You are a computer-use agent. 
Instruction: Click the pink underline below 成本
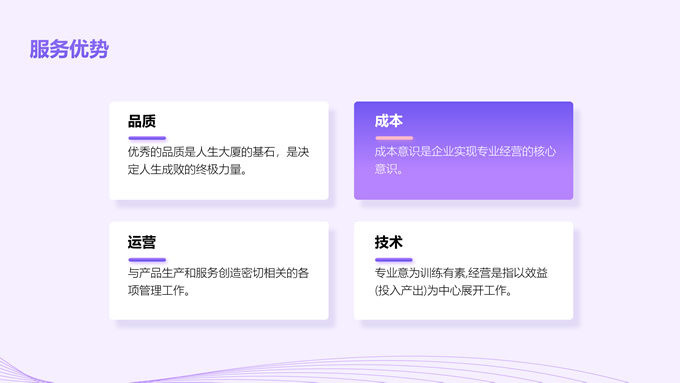point(394,138)
